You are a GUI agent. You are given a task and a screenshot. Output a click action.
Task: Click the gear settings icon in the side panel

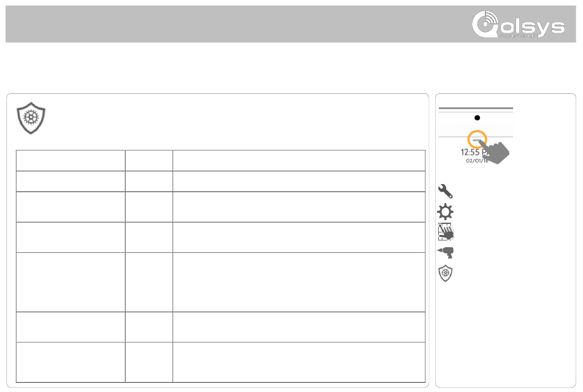pyautogui.click(x=445, y=212)
